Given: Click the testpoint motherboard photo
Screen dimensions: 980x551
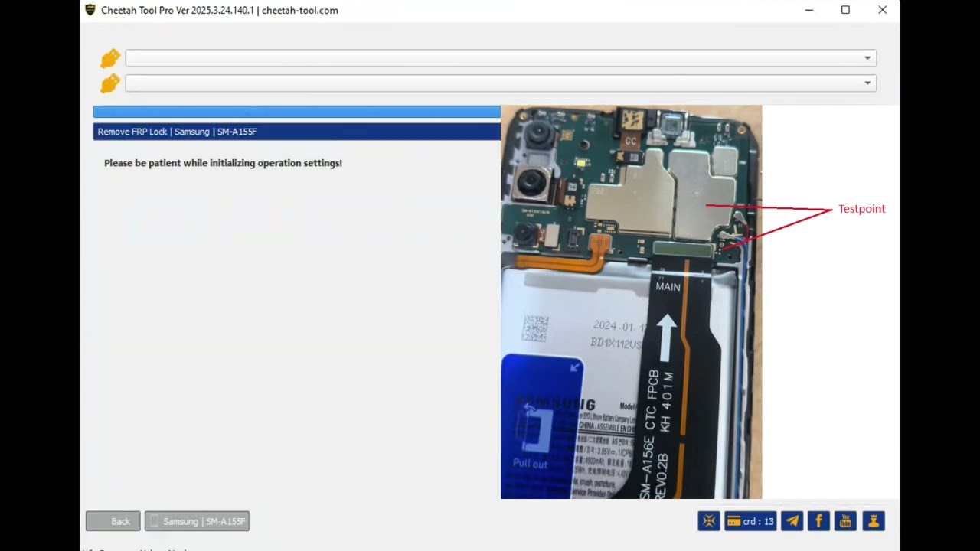Looking at the screenshot, I should (x=631, y=302).
